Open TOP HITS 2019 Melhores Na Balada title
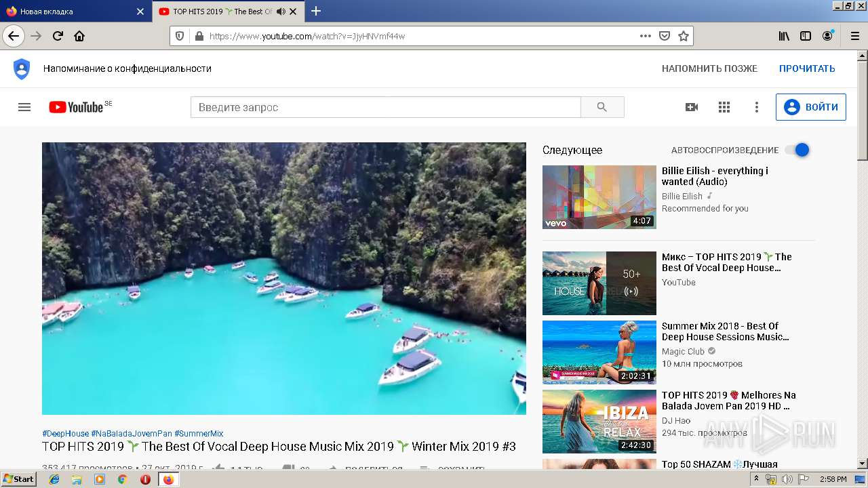The width and height of the screenshot is (868, 488). [729, 401]
